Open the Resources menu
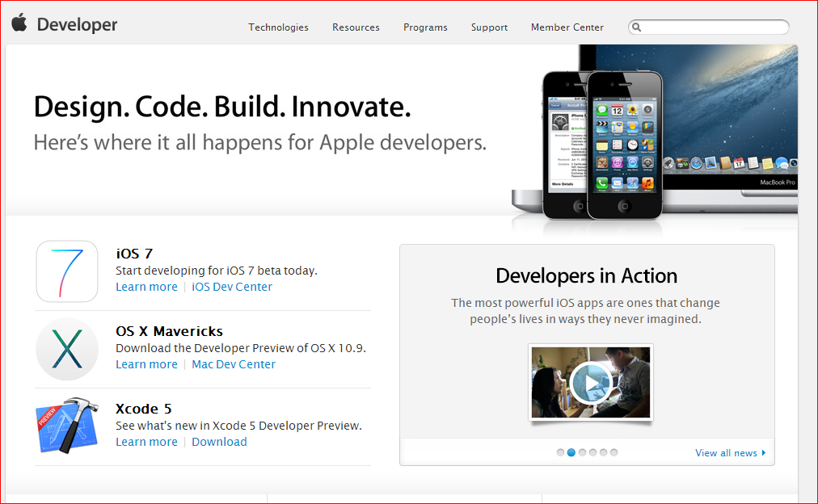This screenshot has width=818, height=504. tap(356, 27)
